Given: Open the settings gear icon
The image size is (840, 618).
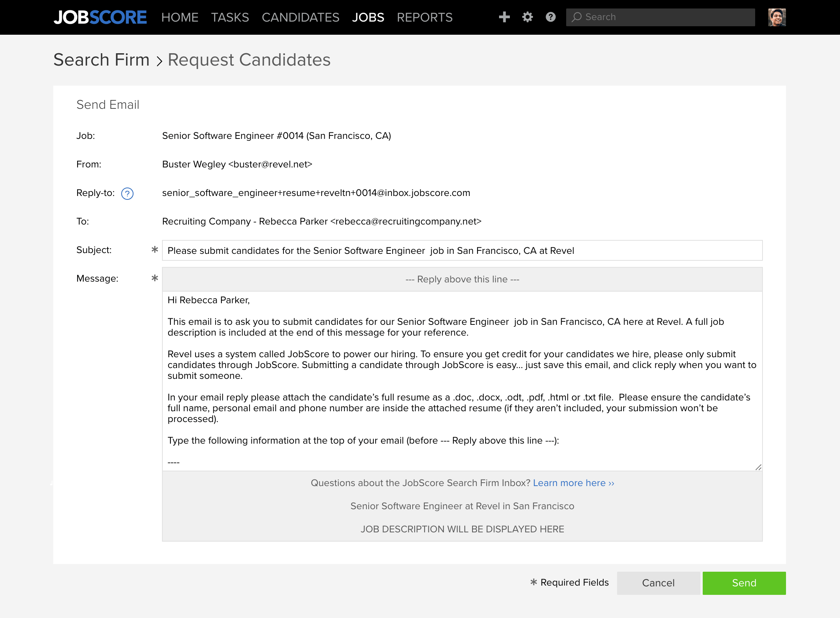Looking at the screenshot, I should coord(527,17).
